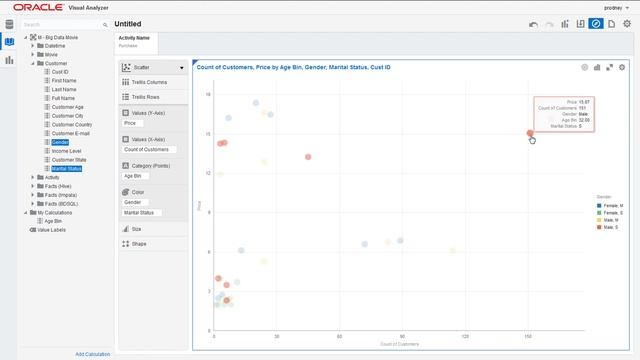
Task: Focus the data elements search field
Action: (61, 25)
